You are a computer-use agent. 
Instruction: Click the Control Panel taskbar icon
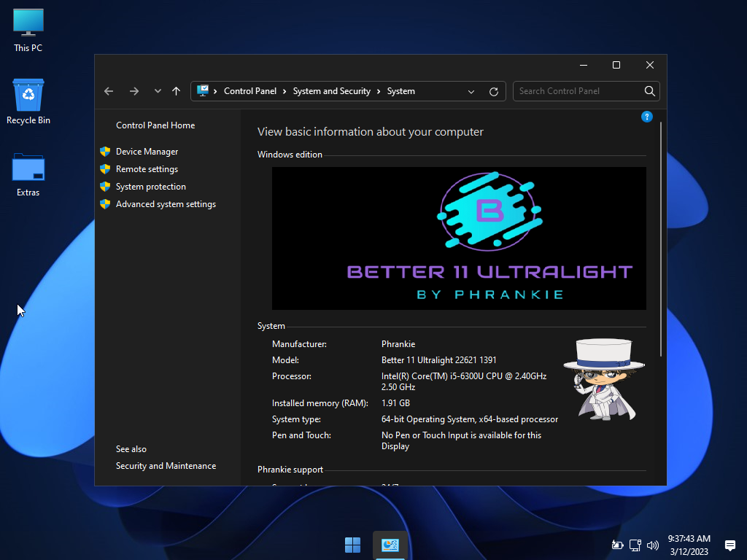[x=390, y=545]
